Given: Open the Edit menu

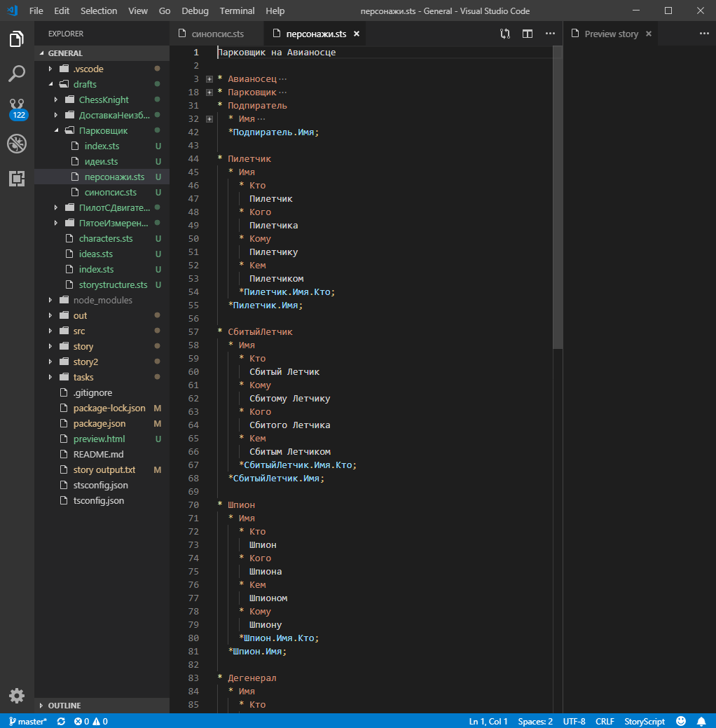Looking at the screenshot, I should (61, 11).
